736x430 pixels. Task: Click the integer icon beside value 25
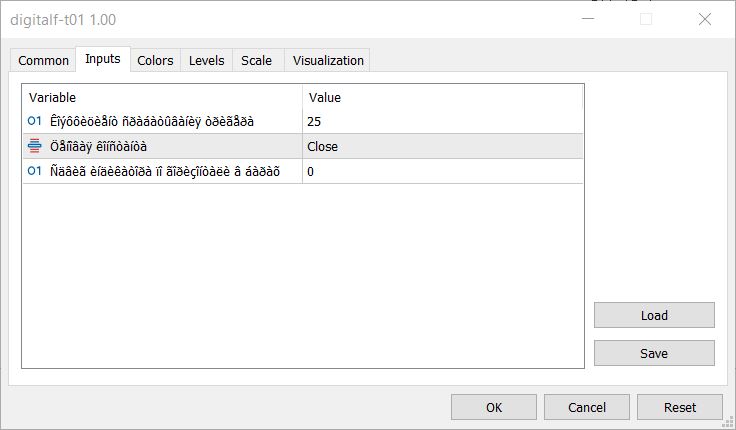tap(35, 121)
